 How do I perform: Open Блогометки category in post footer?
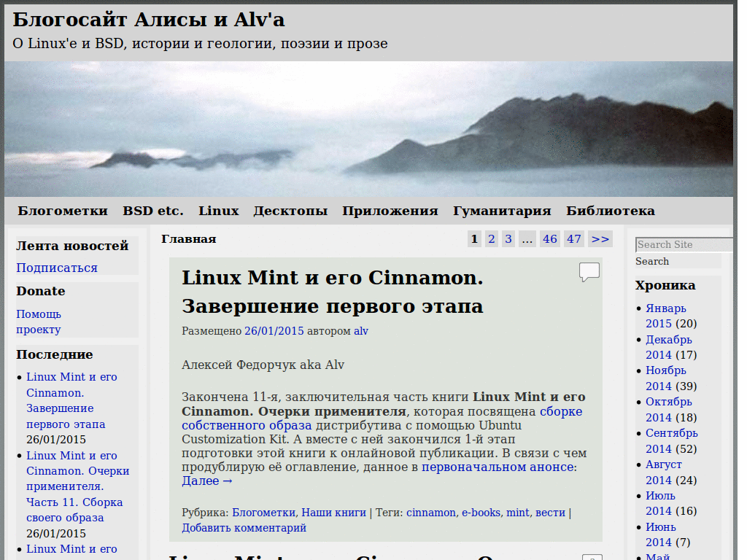pos(263,513)
